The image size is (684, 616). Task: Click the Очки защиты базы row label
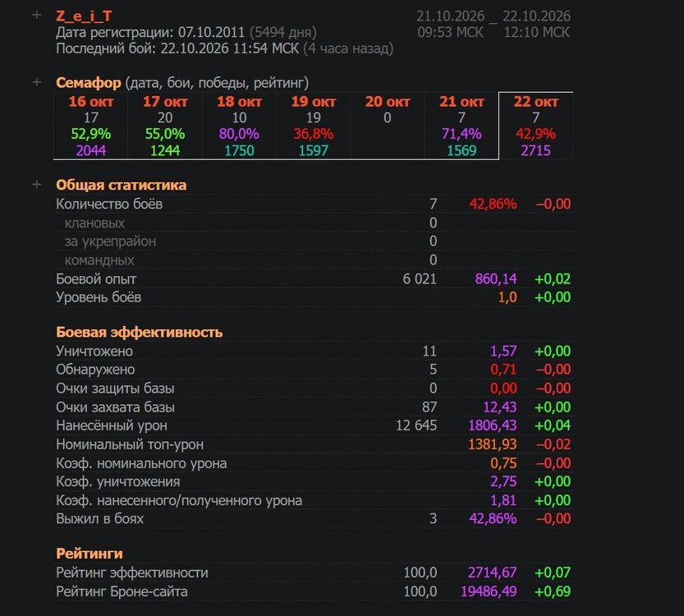tap(115, 388)
